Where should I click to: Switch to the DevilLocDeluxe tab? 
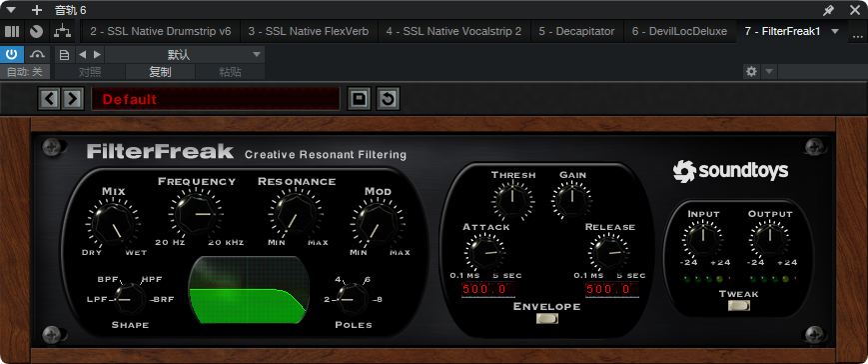point(680,32)
